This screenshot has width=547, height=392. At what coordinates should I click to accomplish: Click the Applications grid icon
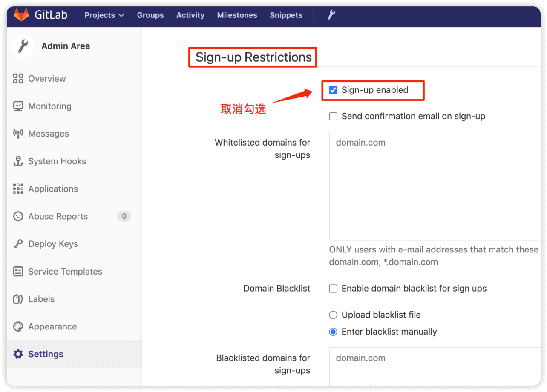(x=18, y=189)
